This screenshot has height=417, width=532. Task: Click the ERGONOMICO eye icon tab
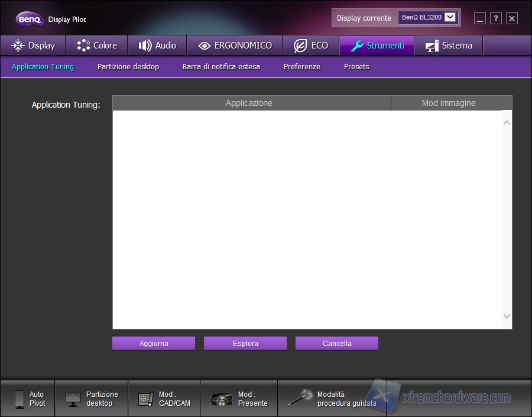[235, 46]
